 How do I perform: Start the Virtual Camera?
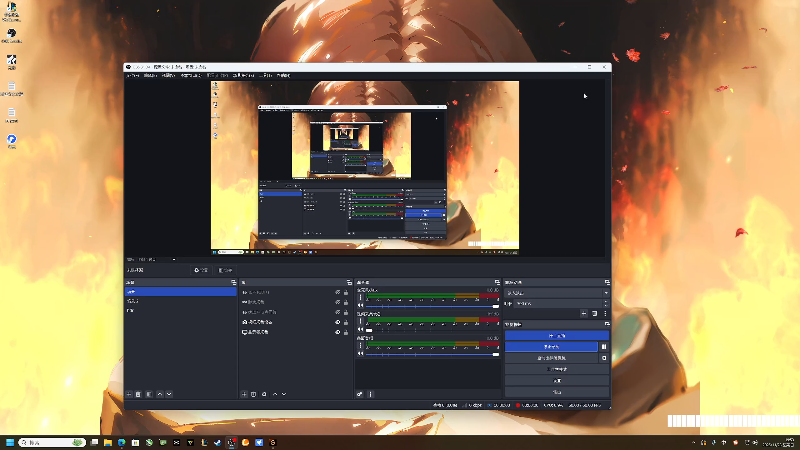click(x=551, y=358)
